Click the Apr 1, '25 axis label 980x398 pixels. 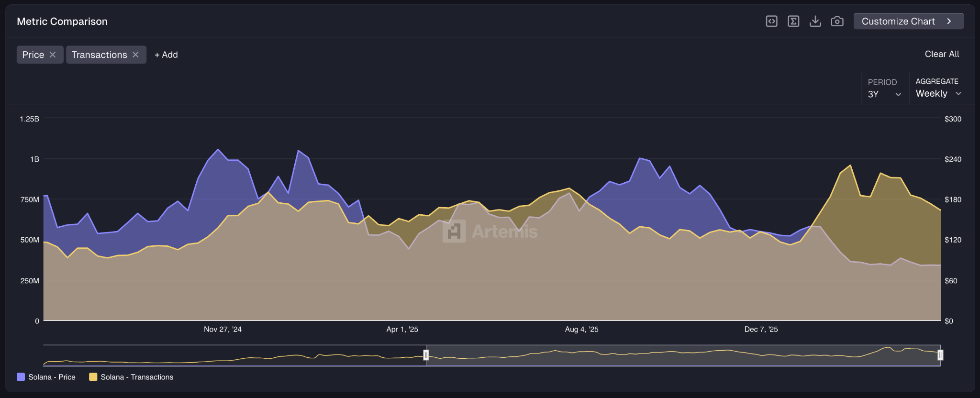tap(402, 329)
